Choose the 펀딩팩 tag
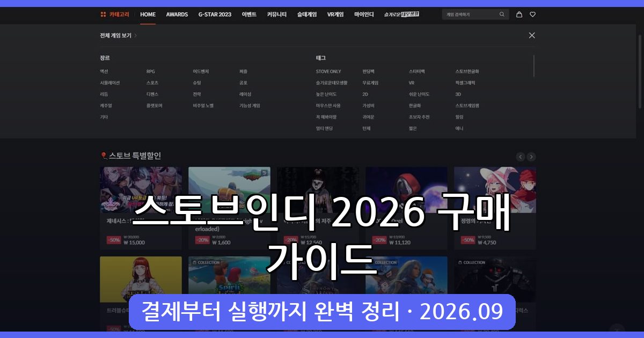Image resolution: width=644 pixels, height=338 pixels. [369, 71]
